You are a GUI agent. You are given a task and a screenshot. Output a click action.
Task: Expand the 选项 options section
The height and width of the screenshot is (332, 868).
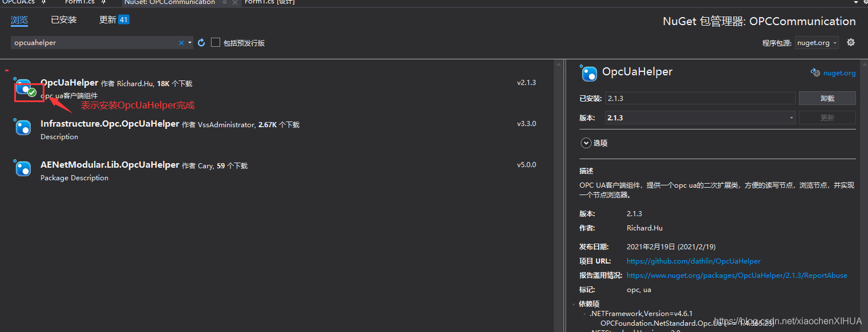tap(586, 143)
